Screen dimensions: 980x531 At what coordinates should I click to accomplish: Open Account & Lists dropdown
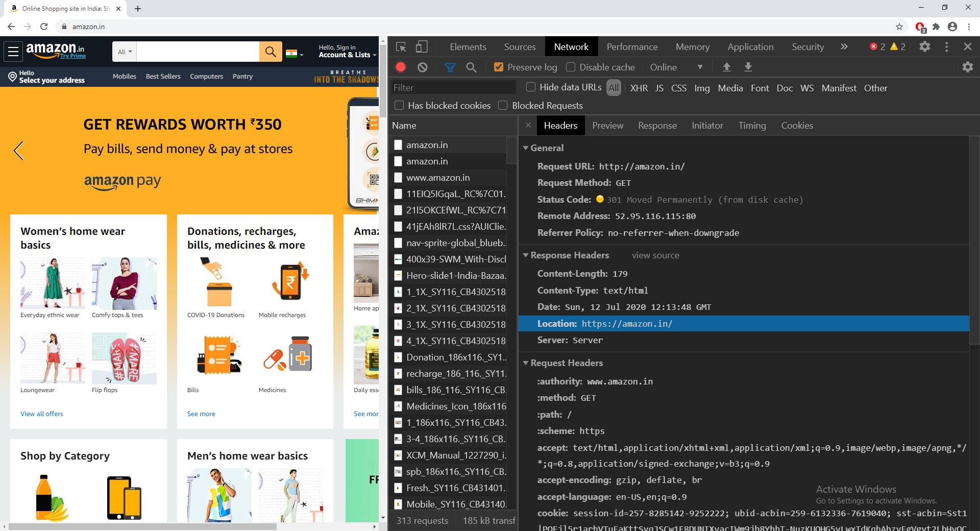pos(347,51)
